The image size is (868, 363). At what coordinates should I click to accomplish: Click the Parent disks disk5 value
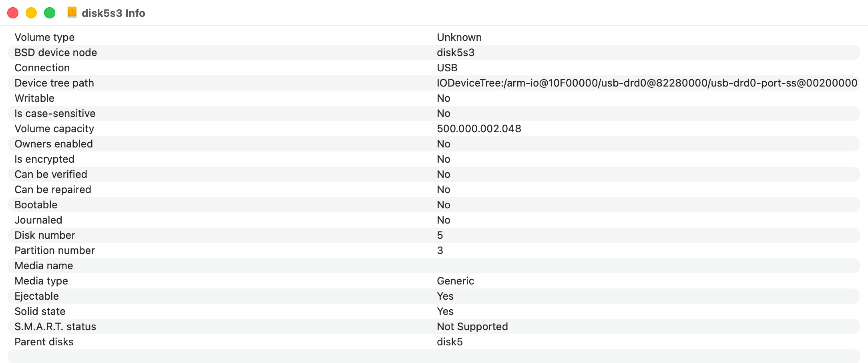click(450, 342)
